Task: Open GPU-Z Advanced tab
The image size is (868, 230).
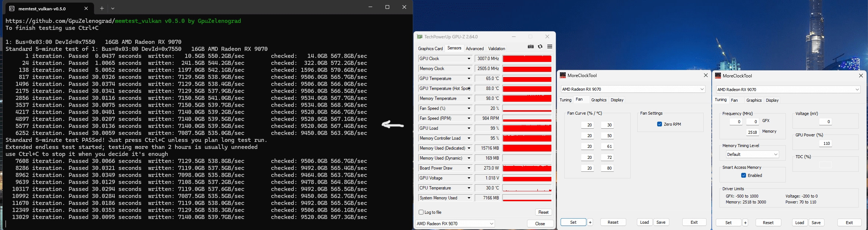Action: click(475, 49)
